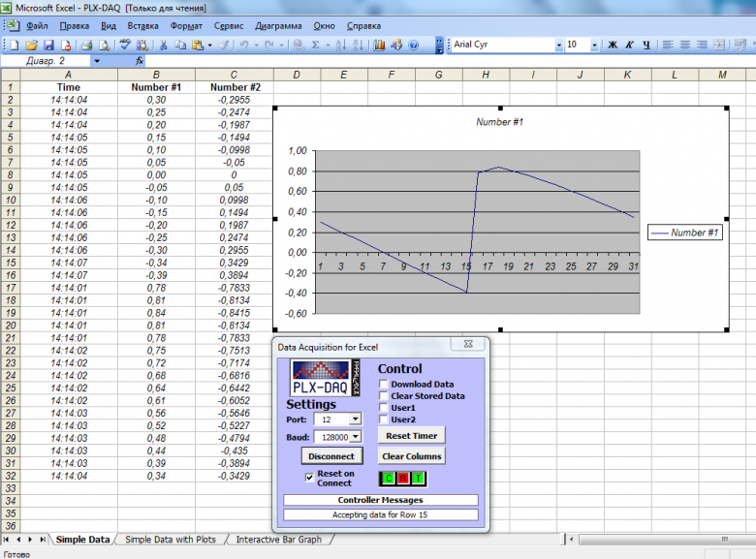Open the Chart Wizard icon
This screenshot has width=756, height=559.
(x=379, y=46)
